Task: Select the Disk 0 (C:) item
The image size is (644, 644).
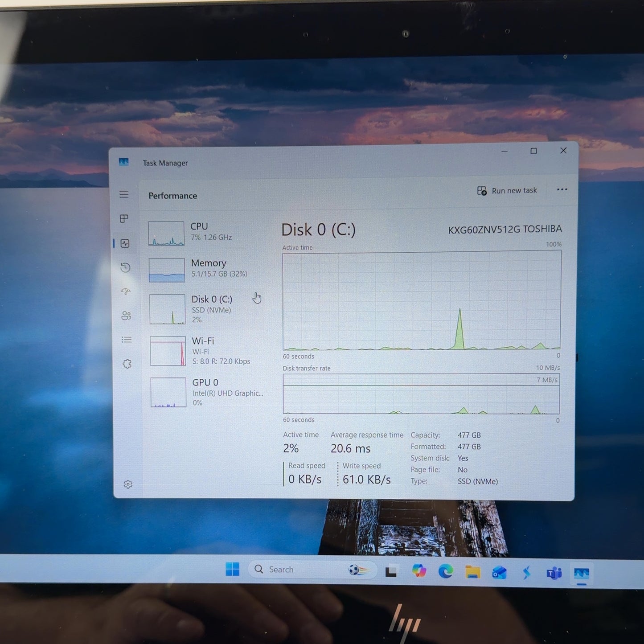Action: [x=207, y=309]
